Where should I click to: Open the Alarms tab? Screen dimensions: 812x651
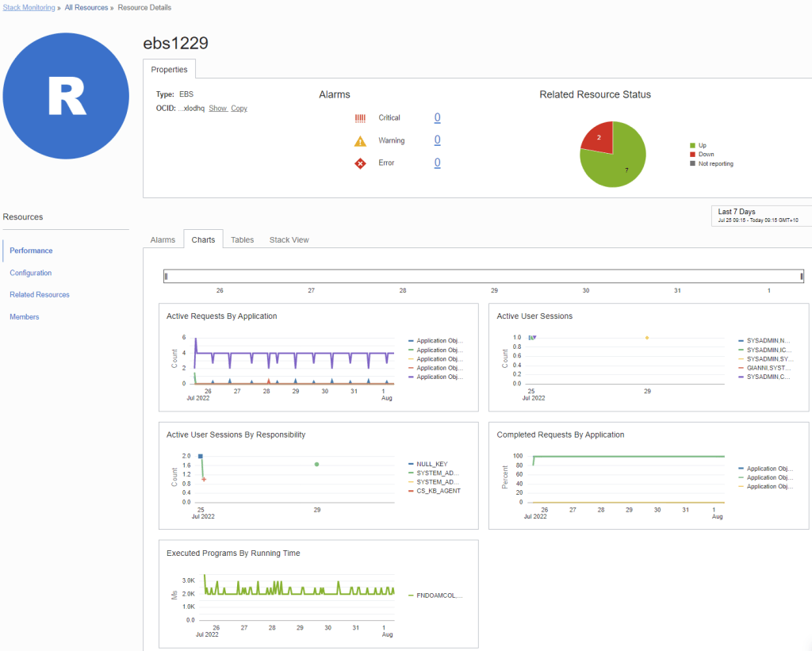pos(163,239)
